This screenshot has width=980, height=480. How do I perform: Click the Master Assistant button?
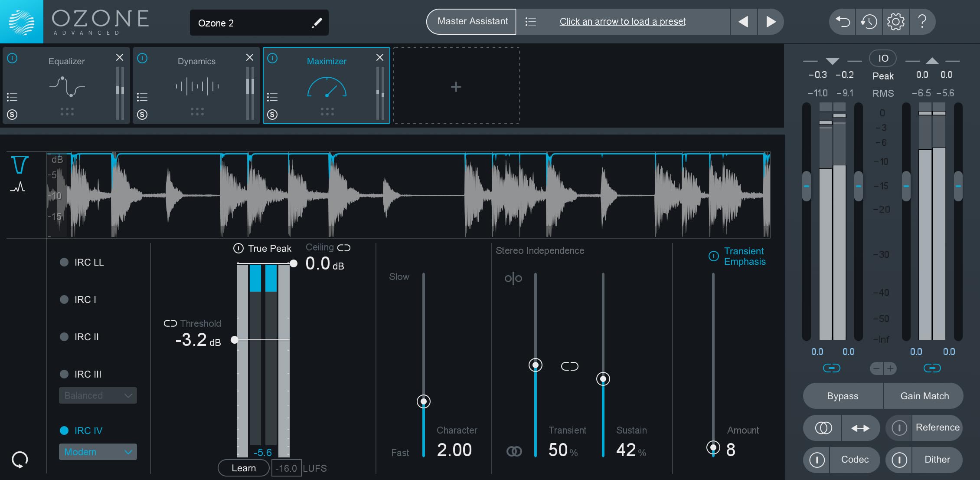(x=472, y=21)
